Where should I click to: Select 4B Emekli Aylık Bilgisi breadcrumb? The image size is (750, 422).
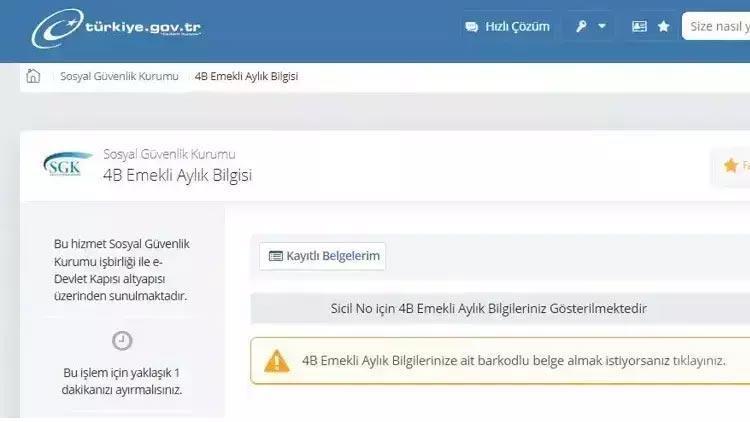[246, 76]
